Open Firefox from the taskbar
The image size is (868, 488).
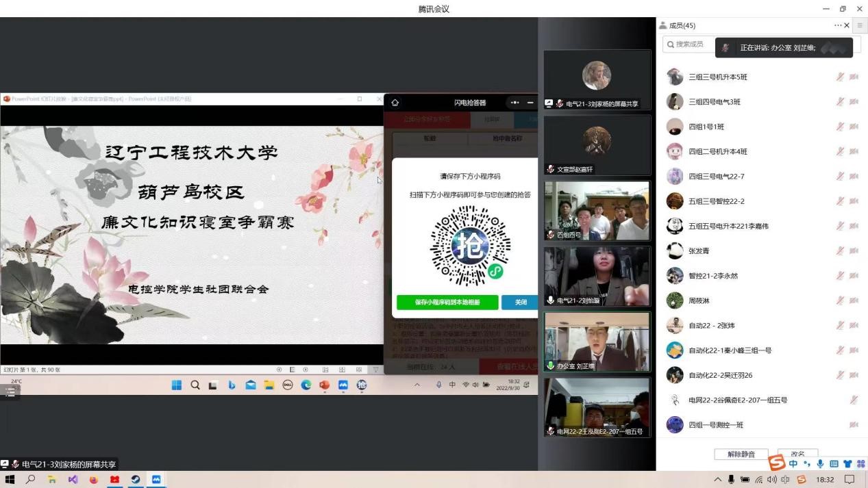[94, 480]
